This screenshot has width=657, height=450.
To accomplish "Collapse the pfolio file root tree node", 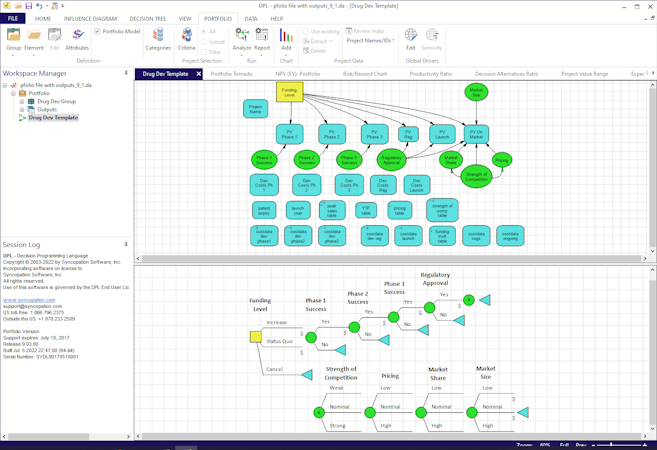I will 5,85.
